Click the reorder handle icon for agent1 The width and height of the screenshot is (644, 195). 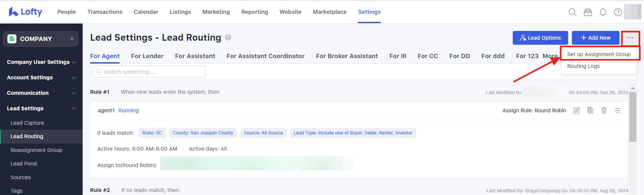[x=617, y=110]
